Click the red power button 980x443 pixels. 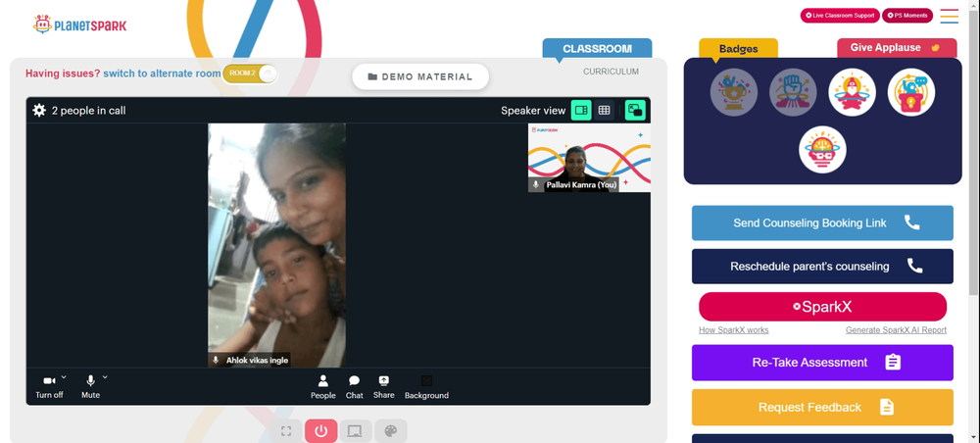(x=321, y=431)
